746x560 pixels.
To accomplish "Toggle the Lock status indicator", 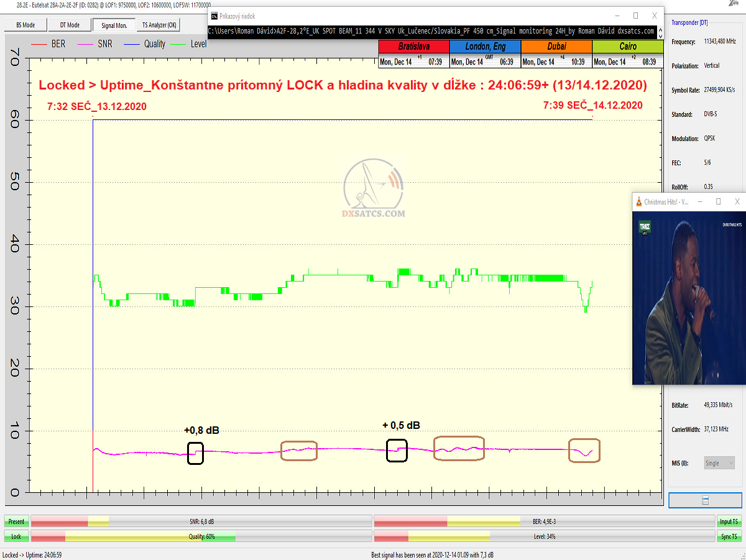I will 17,536.
